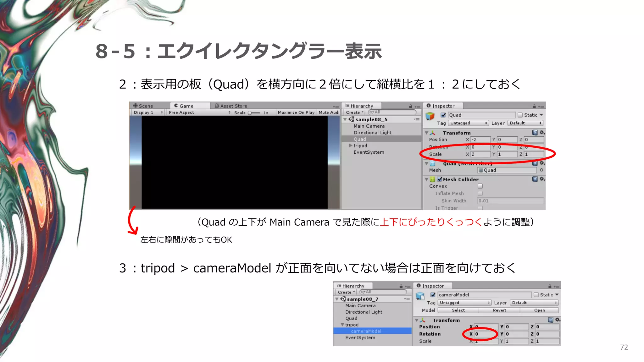Open the Mesh object picker circle
This screenshot has height=362, width=644.
coord(541,170)
